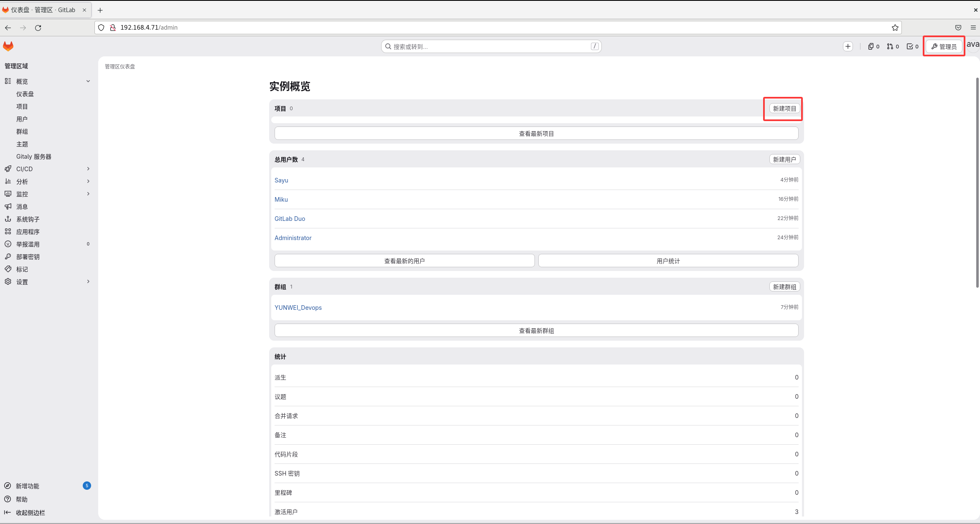Reload the page in browser
Viewport: 980px width, 524px height.
38,28
